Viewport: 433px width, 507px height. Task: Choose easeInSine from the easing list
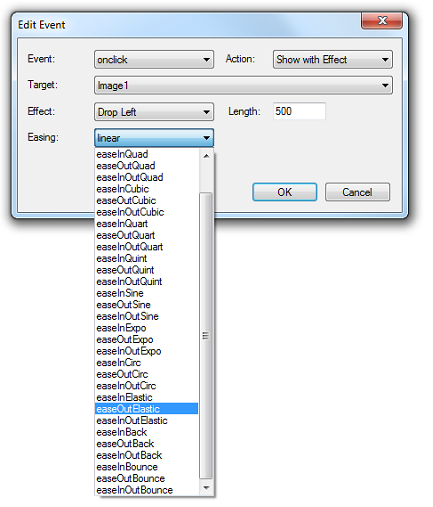(146, 293)
